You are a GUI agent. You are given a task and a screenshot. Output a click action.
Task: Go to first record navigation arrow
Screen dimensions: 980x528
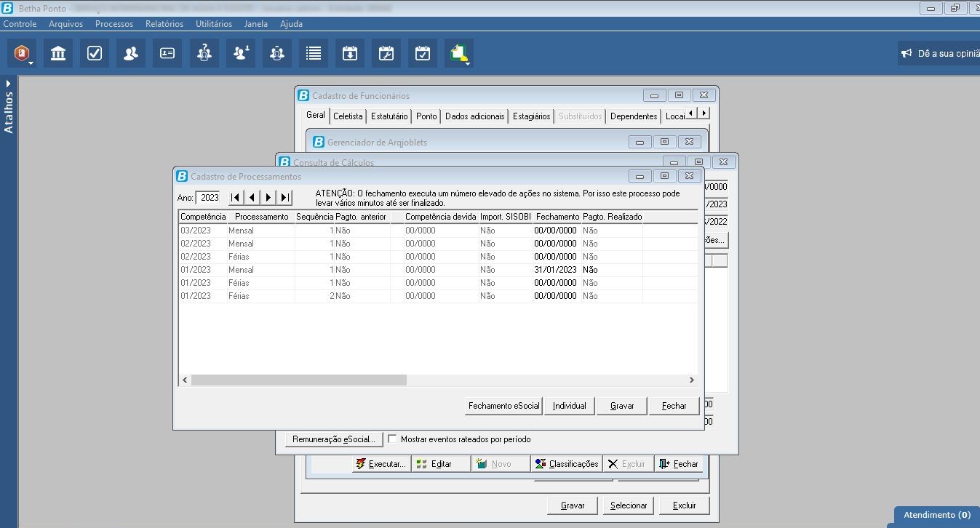[x=236, y=198]
